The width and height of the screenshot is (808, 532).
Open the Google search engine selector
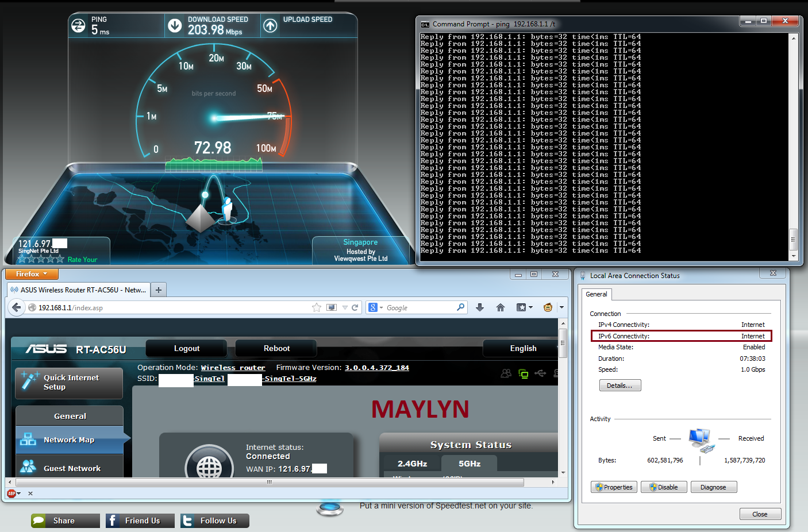375,307
